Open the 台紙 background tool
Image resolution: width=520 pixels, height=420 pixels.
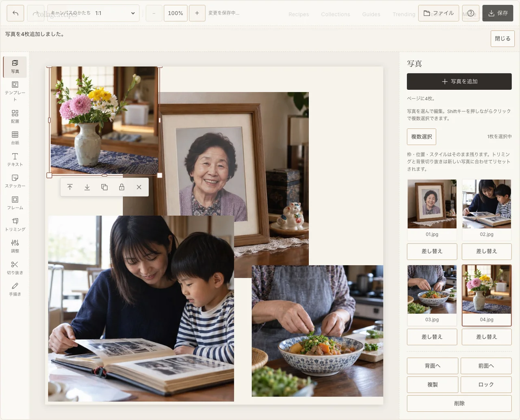tap(15, 138)
